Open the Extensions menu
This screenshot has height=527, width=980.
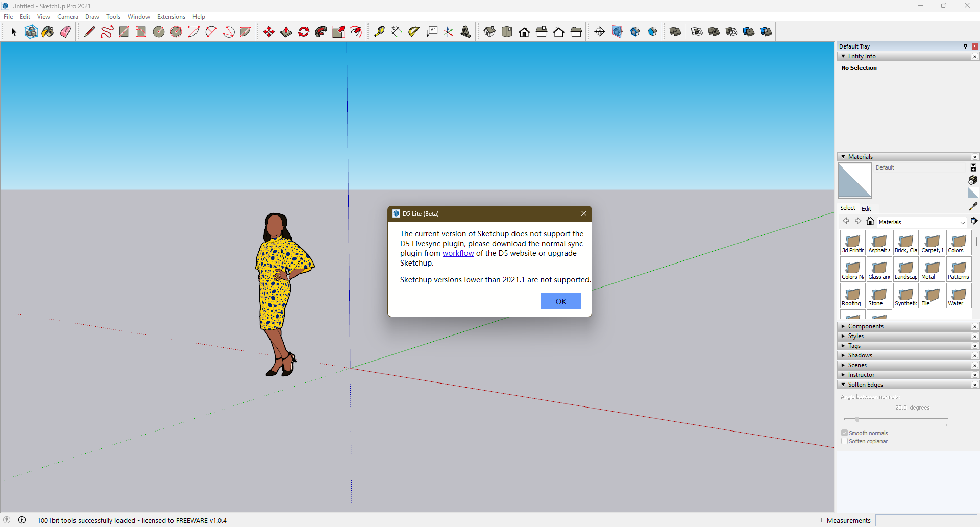[x=171, y=17]
